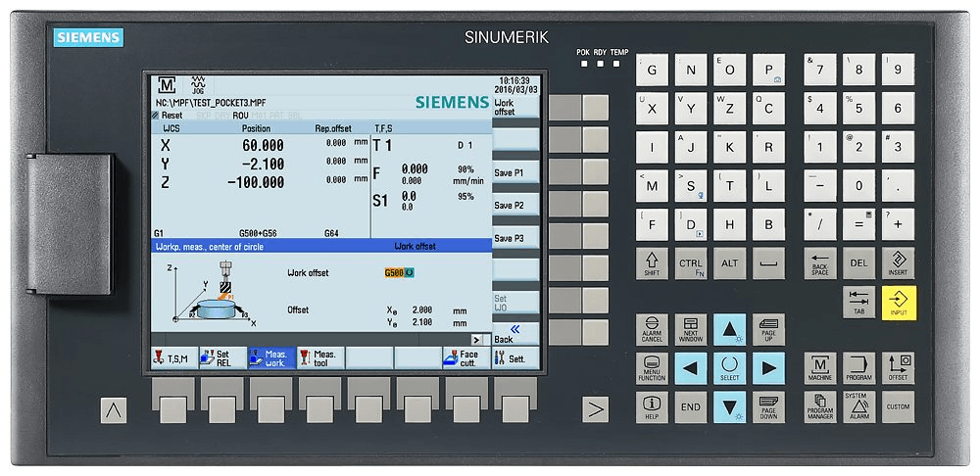Click the ALARM CANCEL key
The height and width of the screenshot is (476, 980).
click(652, 330)
